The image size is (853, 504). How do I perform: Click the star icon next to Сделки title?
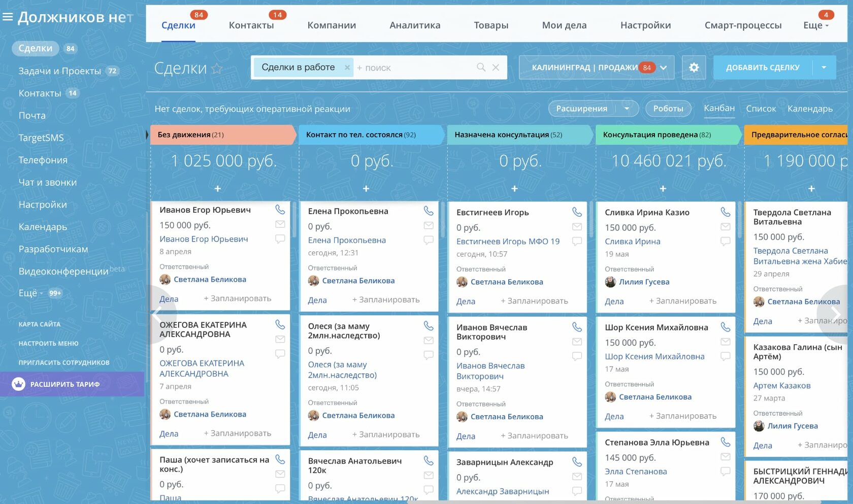217,69
